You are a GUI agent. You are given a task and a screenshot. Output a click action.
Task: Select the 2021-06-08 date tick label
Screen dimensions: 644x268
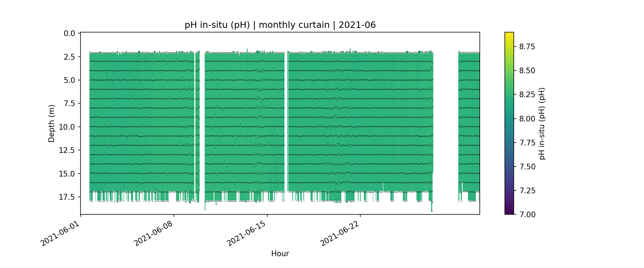[153, 233]
